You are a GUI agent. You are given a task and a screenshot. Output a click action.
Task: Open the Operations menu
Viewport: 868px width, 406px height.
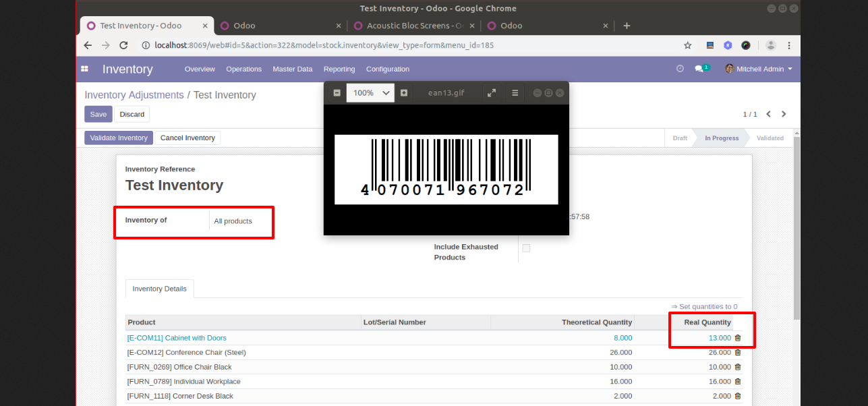tap(244, 69)
